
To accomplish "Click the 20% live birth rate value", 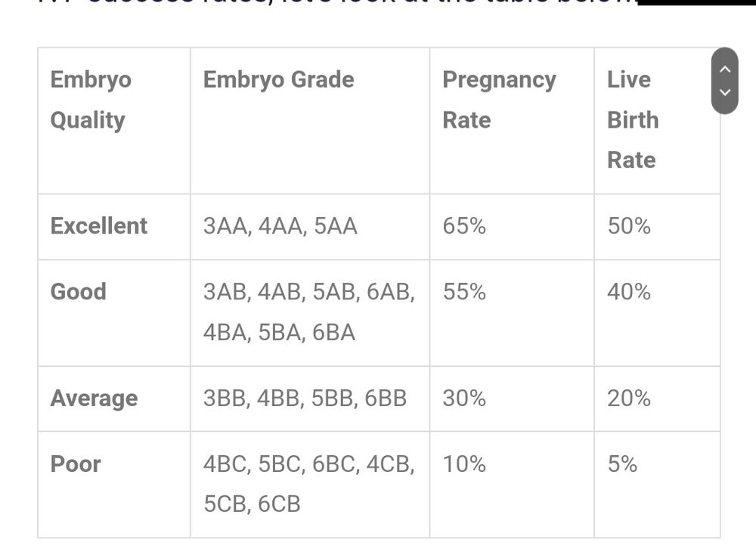I will tap(629, 399).
